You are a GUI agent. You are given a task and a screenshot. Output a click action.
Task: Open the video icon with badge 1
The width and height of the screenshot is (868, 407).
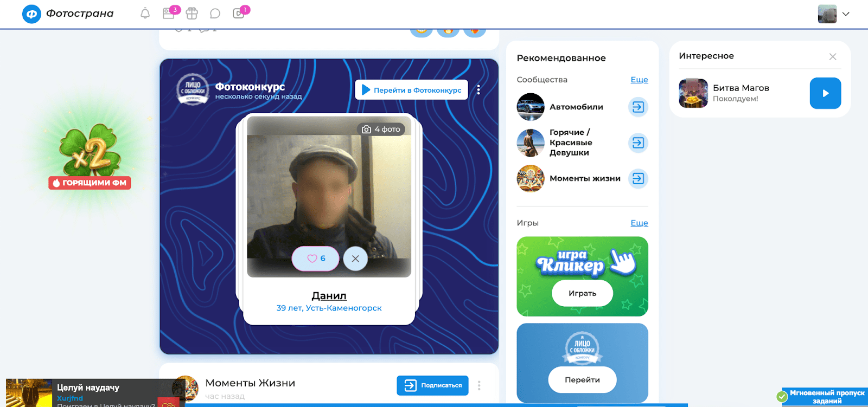click(x=239, y=14)
